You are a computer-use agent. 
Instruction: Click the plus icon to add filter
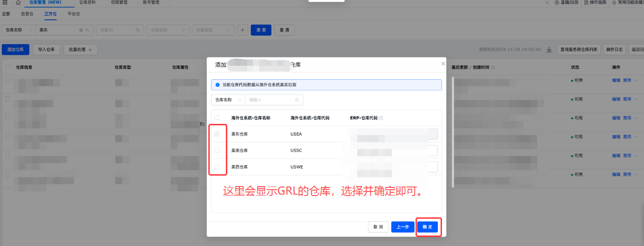243,30
